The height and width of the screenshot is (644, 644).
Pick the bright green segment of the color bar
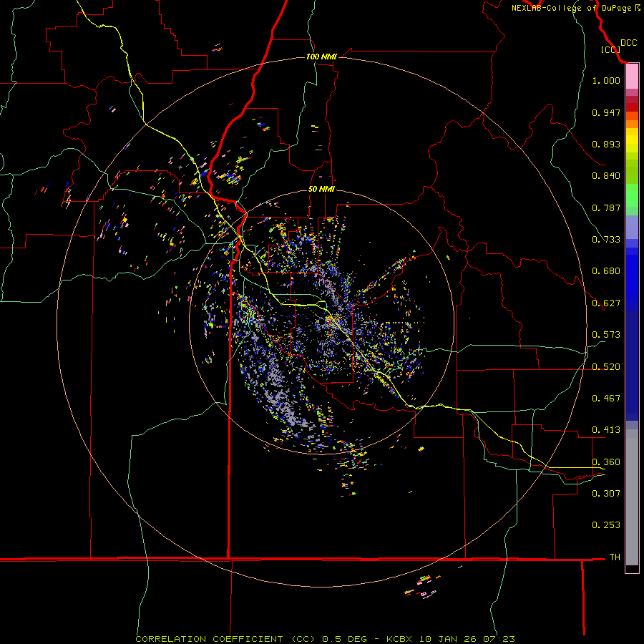(x=632, y=195)
